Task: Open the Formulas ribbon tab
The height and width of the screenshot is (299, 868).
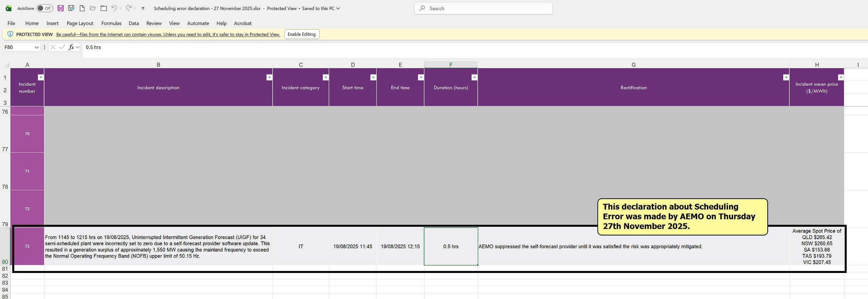Action: (x=111, y=23)
